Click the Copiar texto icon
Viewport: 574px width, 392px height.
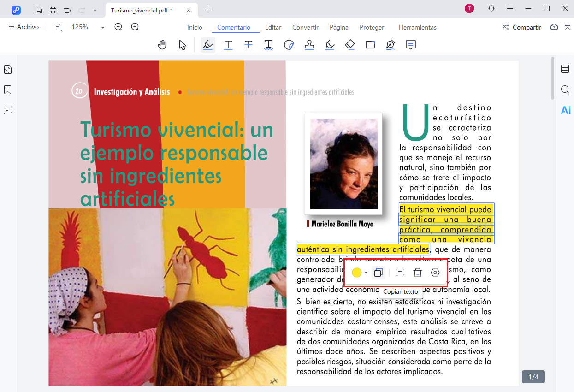pyautogui.click(x=378, y=273)
